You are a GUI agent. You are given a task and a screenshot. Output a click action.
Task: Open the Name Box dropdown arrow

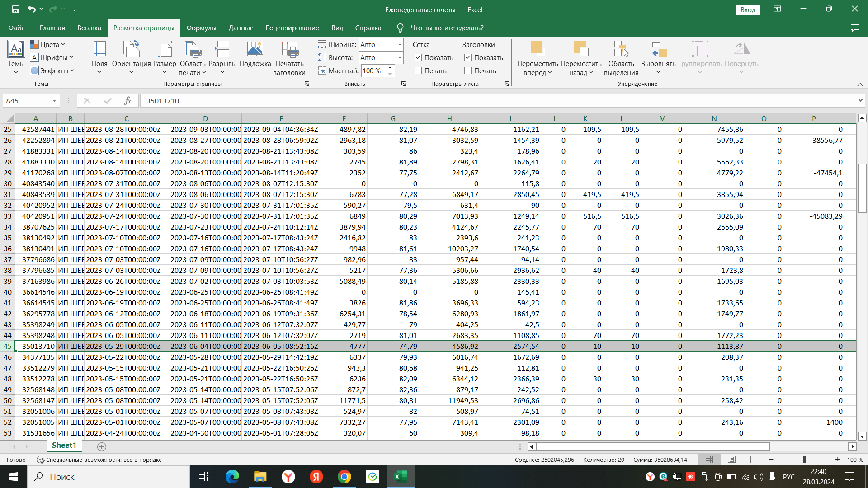(x=54, y=101)
